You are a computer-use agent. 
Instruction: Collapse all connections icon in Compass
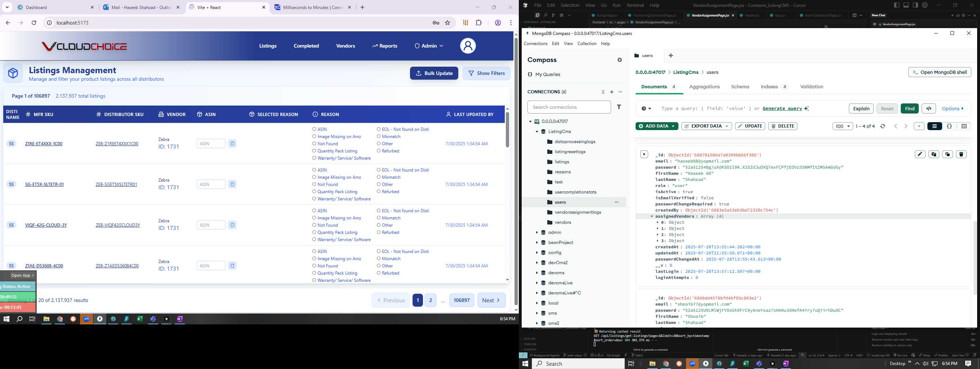603,92
